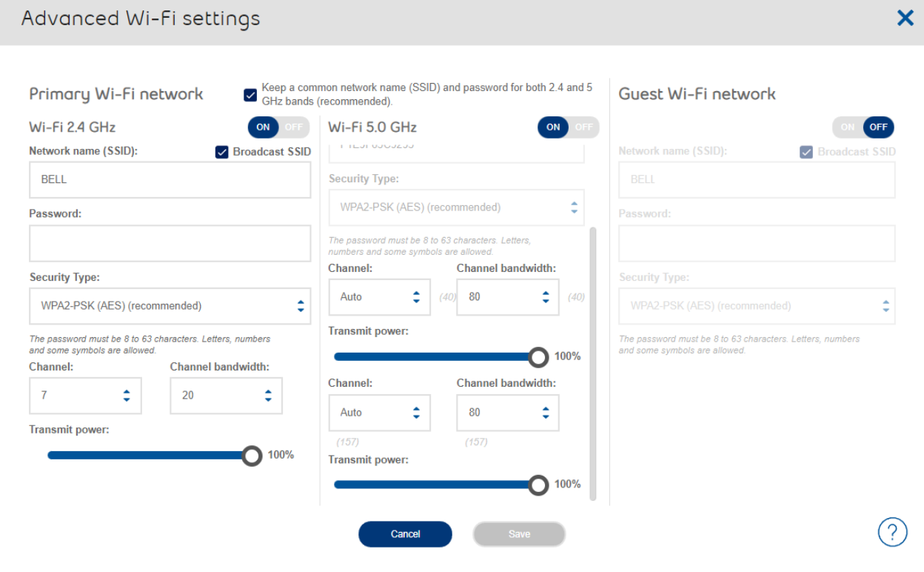Uncheck Broadcast SSID for 2.4 GHz network
The height and width of the screenshot is (572, 924).
click(x=222, y=153)
